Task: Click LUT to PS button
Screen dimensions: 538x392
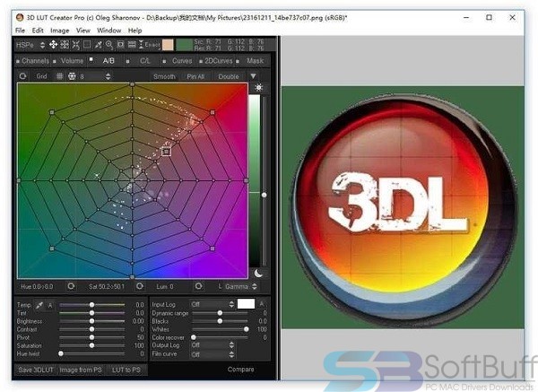Action: 126,370
